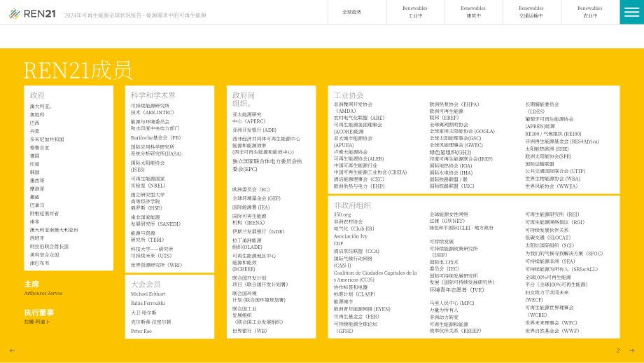Open Renewables 交通运输中 tab

click(x=531, y=12)
